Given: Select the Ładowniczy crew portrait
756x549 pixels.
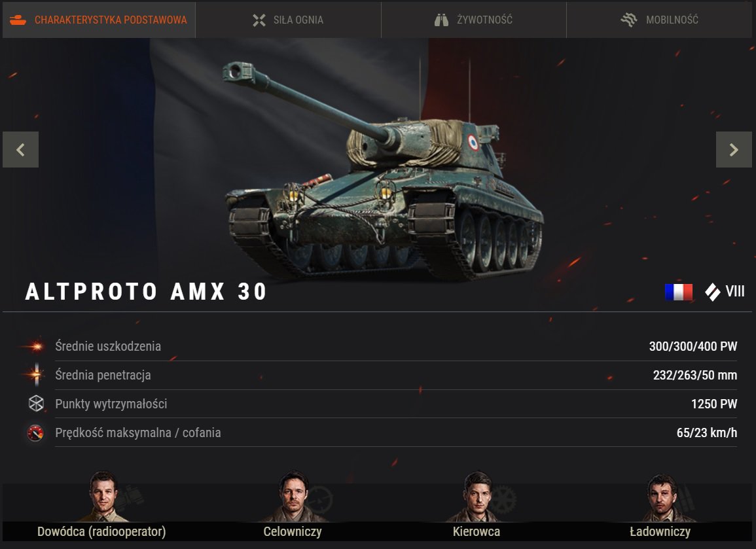Looking at the screenshot, I should tap(662, 497).
